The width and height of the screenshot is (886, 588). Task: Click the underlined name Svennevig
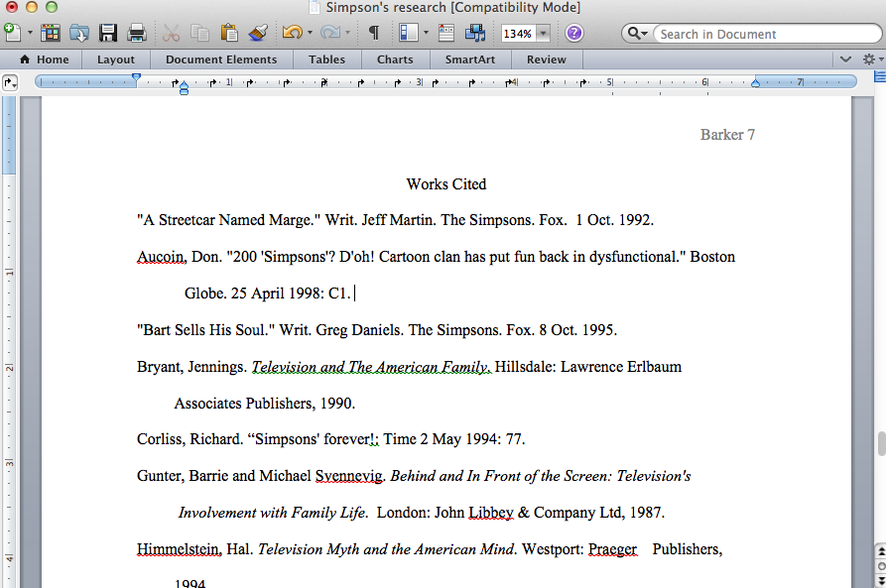(348, 476)
